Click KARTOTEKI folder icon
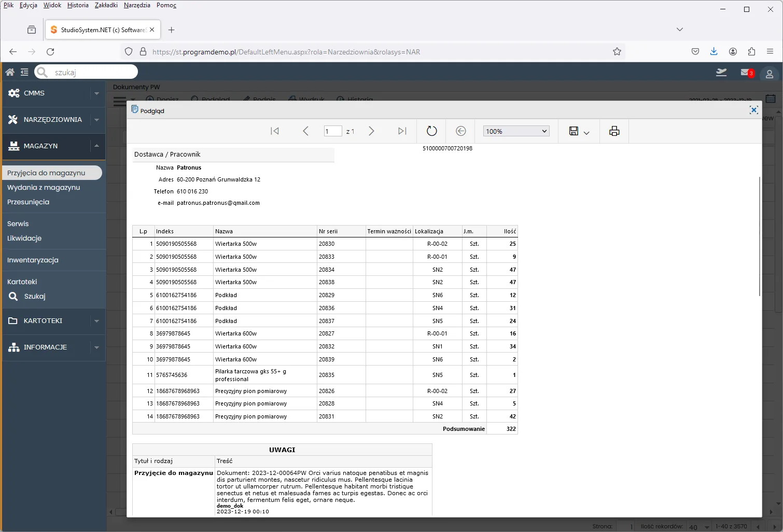The height and width of the screenshot is (532, 783). point(13,321)
